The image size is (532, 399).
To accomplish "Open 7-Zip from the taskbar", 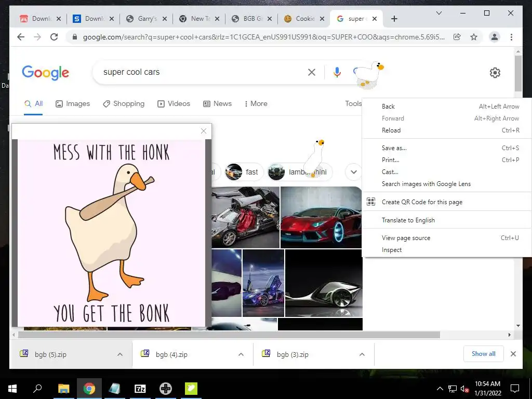I will click(x=140, y=389).
